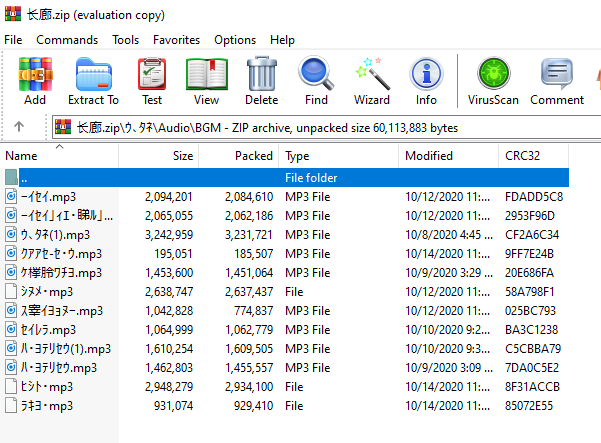This screenshot has height=443, width=601.
Task: Run the Test archive tool
Action: (152, 81)
